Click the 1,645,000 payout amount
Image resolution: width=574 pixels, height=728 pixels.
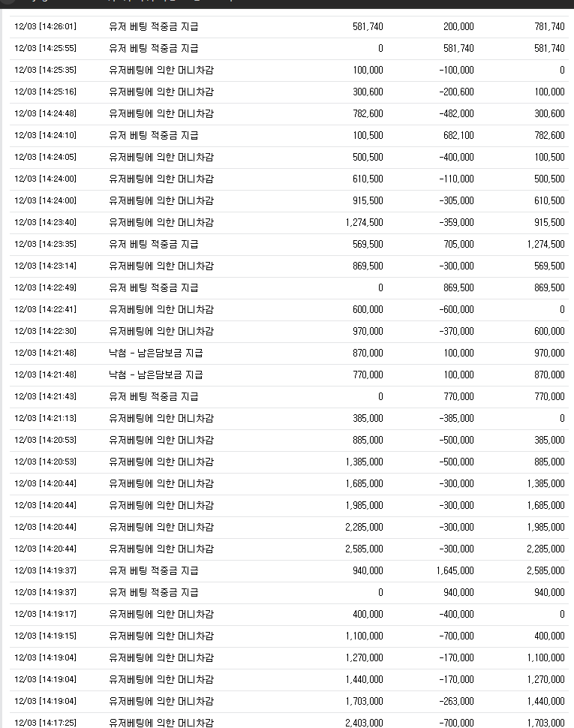[455, 570]
